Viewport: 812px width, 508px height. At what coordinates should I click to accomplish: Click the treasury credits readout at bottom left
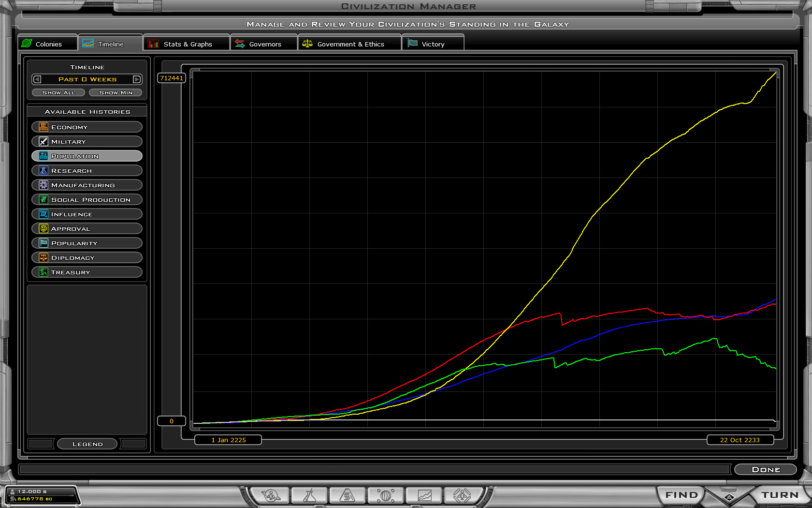[x=35, y=499]
